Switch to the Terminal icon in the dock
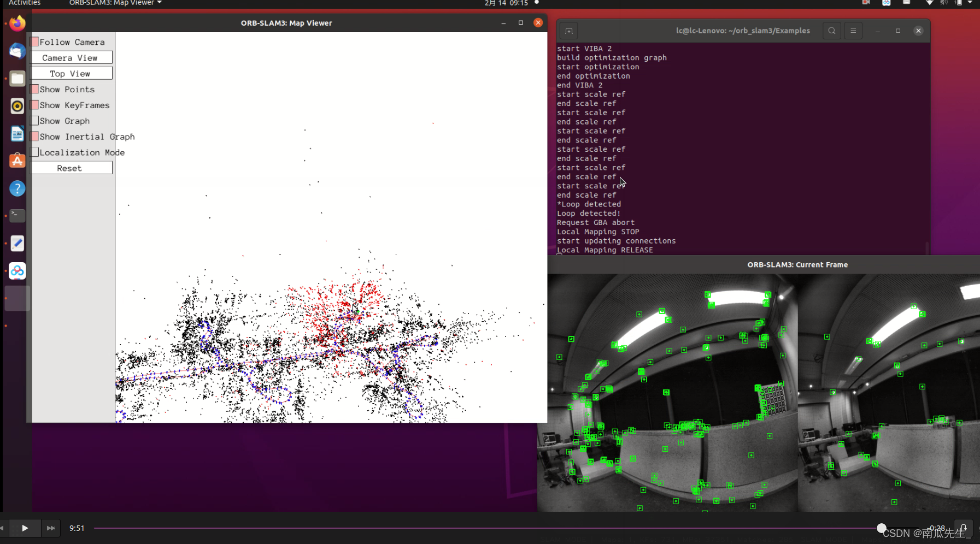 coord(17,216)
